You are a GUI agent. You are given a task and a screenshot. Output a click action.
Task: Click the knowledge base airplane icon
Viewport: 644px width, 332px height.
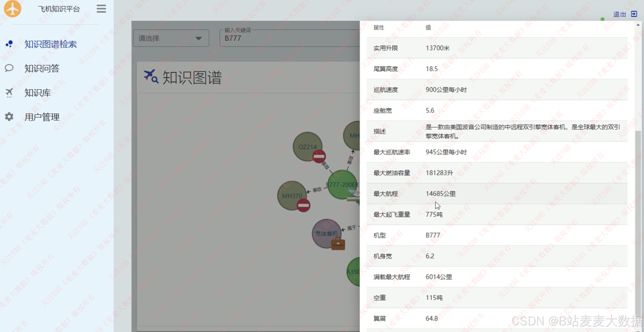(9, 93)
